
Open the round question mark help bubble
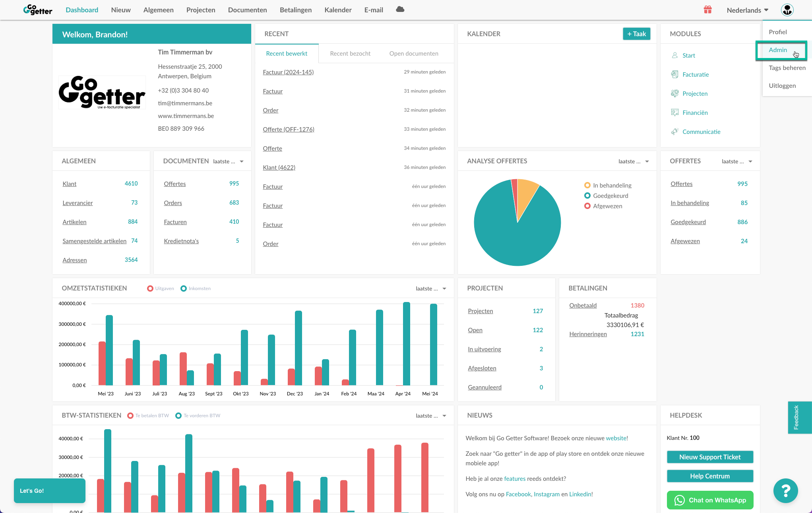[785, 491]
